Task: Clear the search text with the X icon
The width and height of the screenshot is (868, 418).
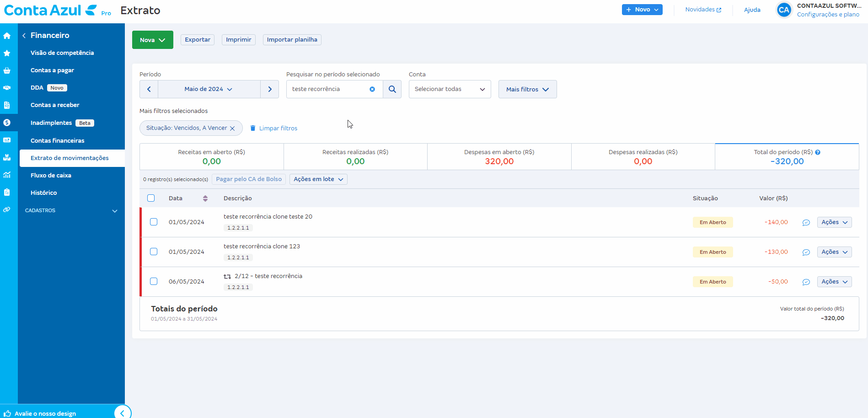Action: (372, 89)
